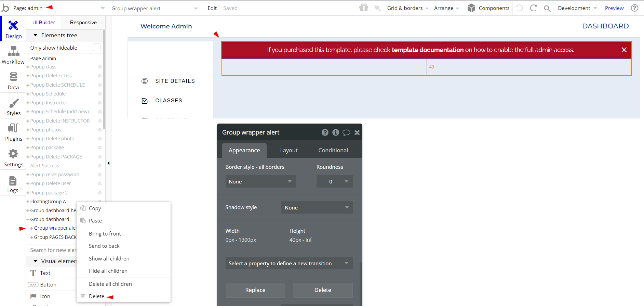Click the checkbox icon beside Classes
Screen dimensions: 644x306
point(145,101)
